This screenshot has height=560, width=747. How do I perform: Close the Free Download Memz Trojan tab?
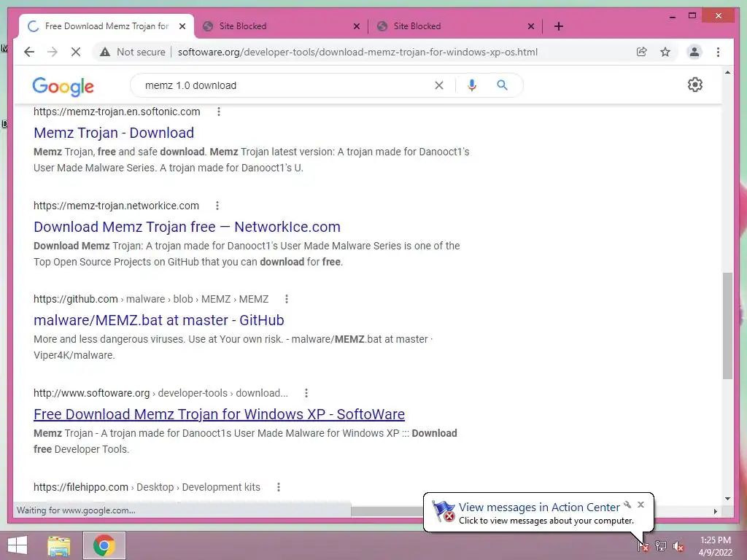tap(182, 26)
